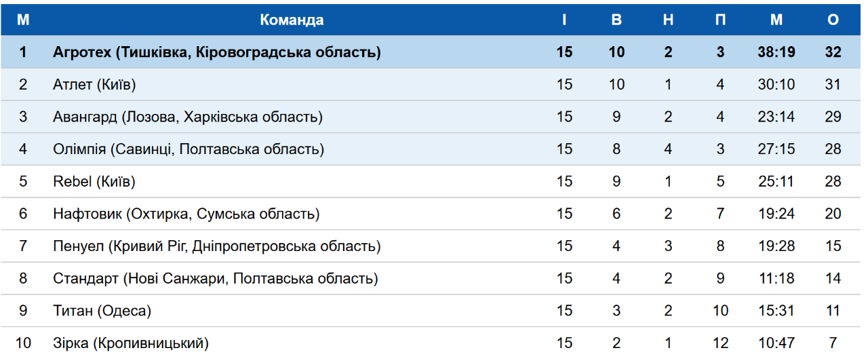Select Стандарт (Нові Санжари, Полтавська область)
868x363 pixels.
[216, 278]
